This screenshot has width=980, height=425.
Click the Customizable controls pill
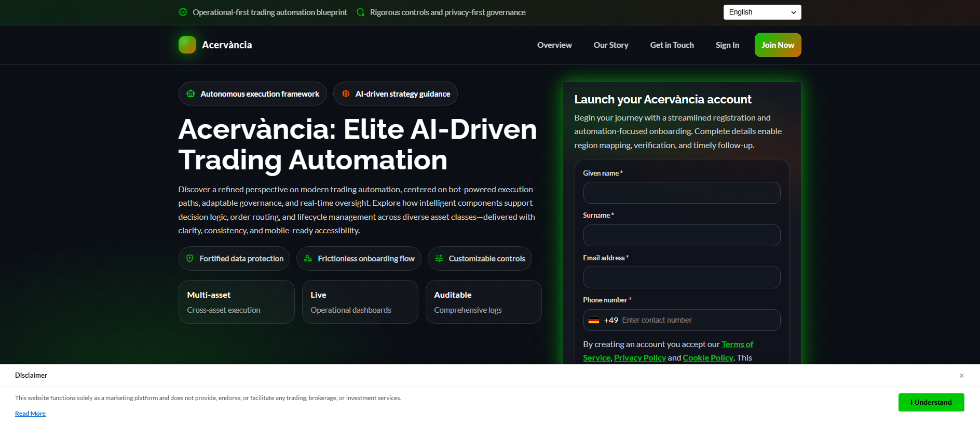point(480,258)
